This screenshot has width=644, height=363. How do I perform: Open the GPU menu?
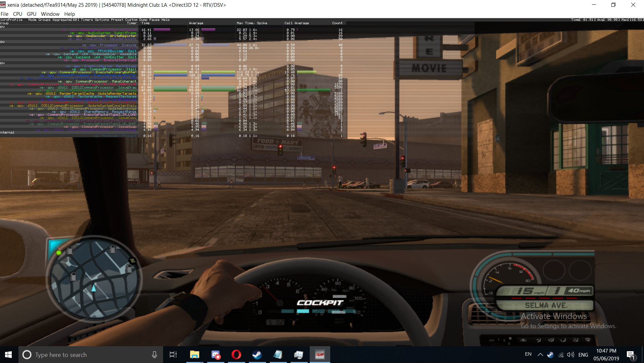(31, 14)
